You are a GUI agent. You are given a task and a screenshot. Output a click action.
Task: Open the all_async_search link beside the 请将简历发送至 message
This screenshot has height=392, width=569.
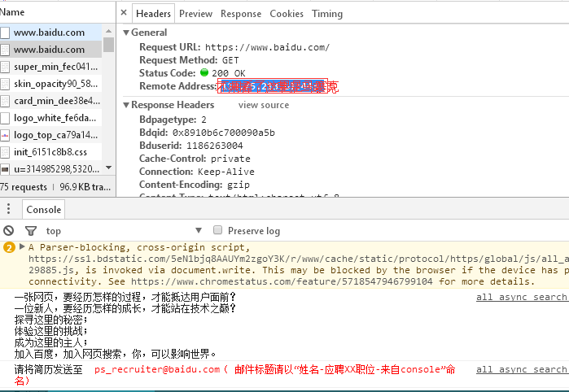pyautogui.click(x=523, y=369)
